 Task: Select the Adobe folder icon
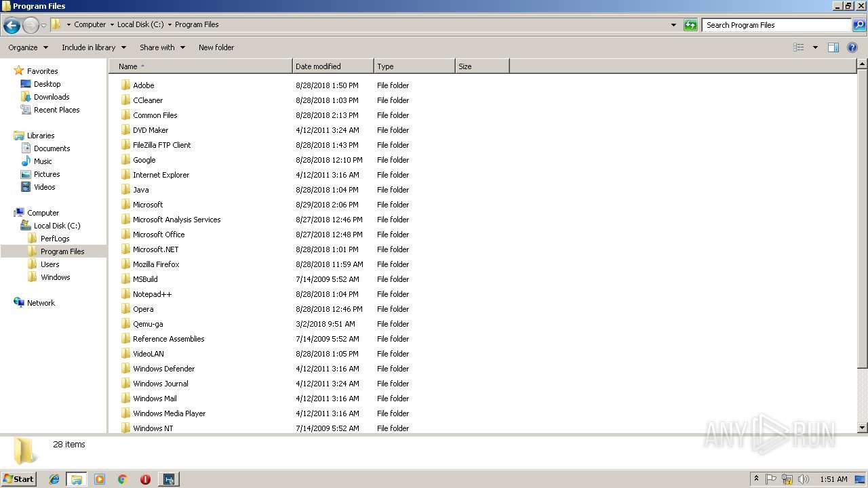pyautogui.click(x=125, y=85)
